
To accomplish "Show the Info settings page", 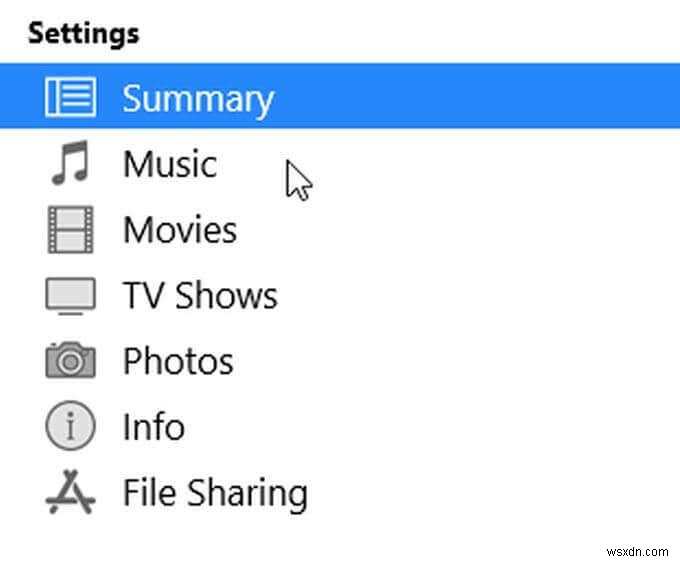I will pos(153,427).
